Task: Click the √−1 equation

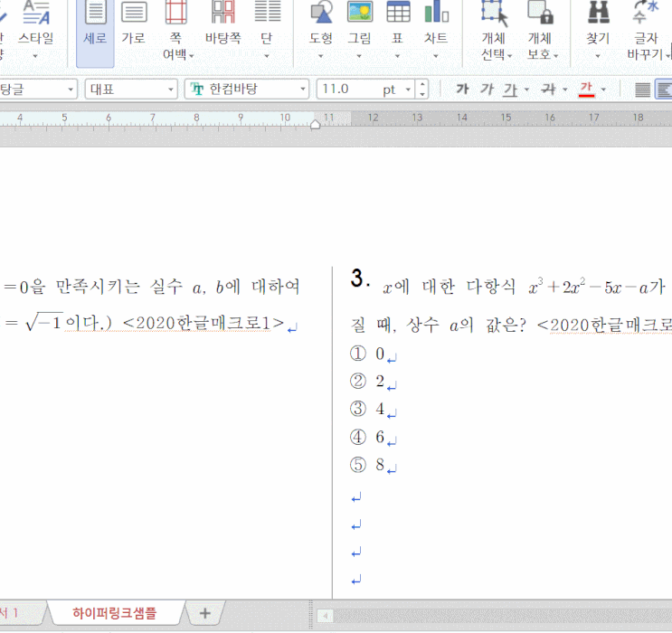Action: (x=44, y=322)
